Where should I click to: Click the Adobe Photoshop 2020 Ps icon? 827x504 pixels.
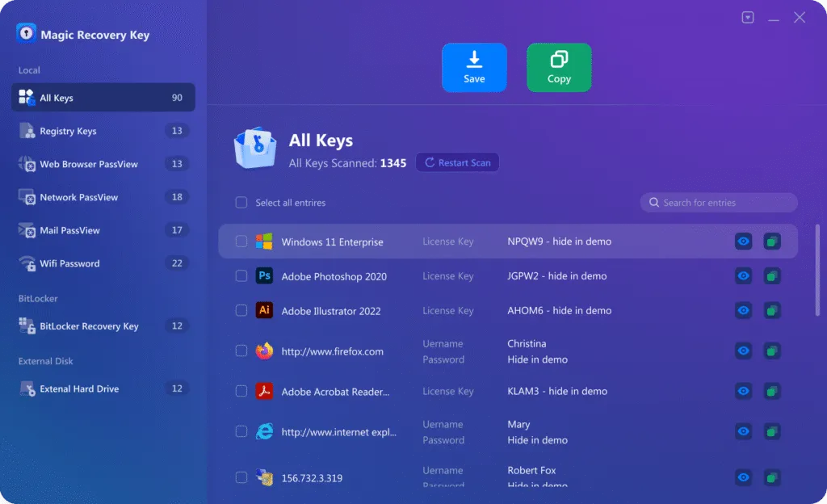pos(264,275)
